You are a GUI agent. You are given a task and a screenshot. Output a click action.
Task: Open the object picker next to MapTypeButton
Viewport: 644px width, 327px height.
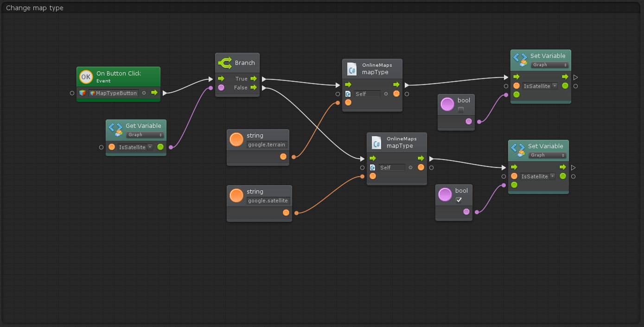[144, 93]
